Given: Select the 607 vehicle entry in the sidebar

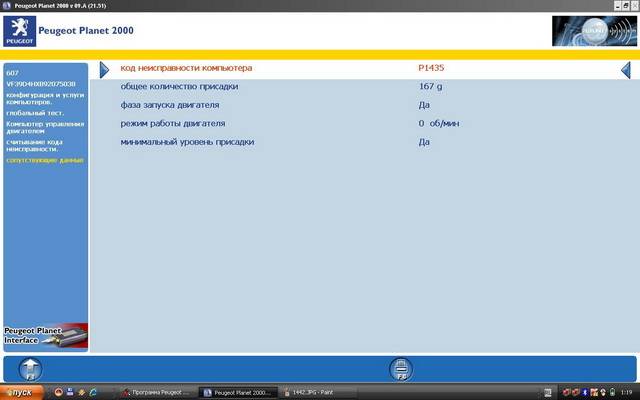Looking at the screenshot, I should coord(12,73).
